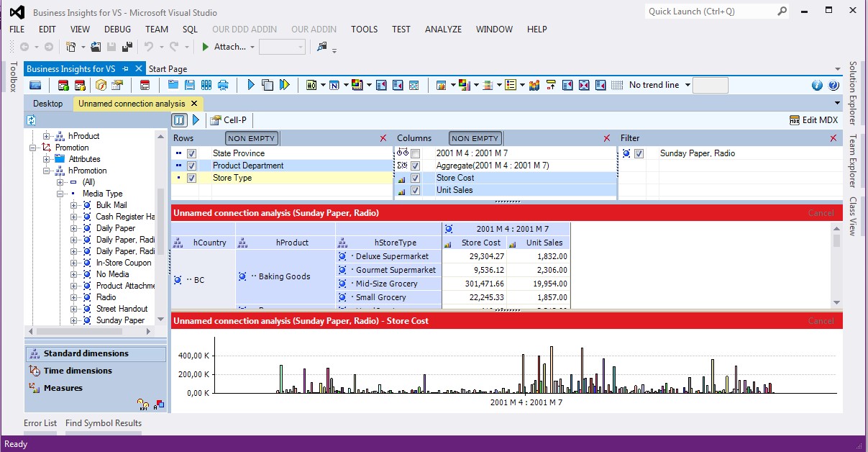Clear Columns with the red X
Image resolution: width=868 pixels, height=452 pixels.
[x=607, y=138]
